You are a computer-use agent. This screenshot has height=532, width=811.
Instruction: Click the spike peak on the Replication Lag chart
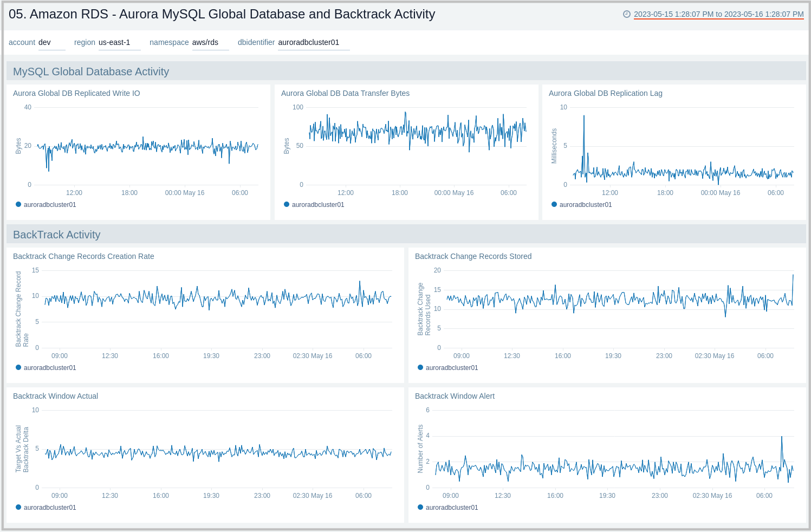pos(583,116)
